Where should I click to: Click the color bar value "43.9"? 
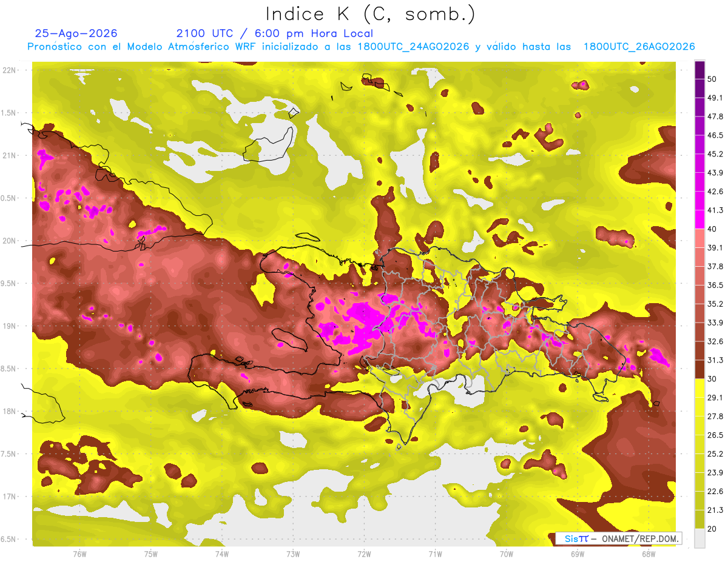[715, 173]
